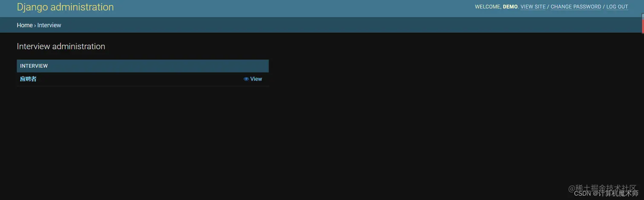Click the page's vertical scrollbar thumb
Image resolution: width=644 pixels, height=200 pixels.
tap(643, 23)
